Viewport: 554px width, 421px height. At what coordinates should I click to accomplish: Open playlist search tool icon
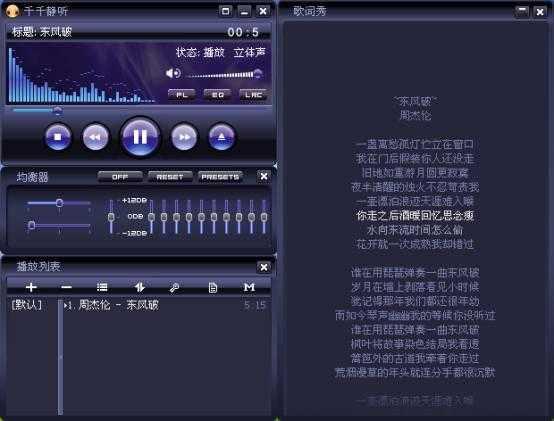coord(174,288)
